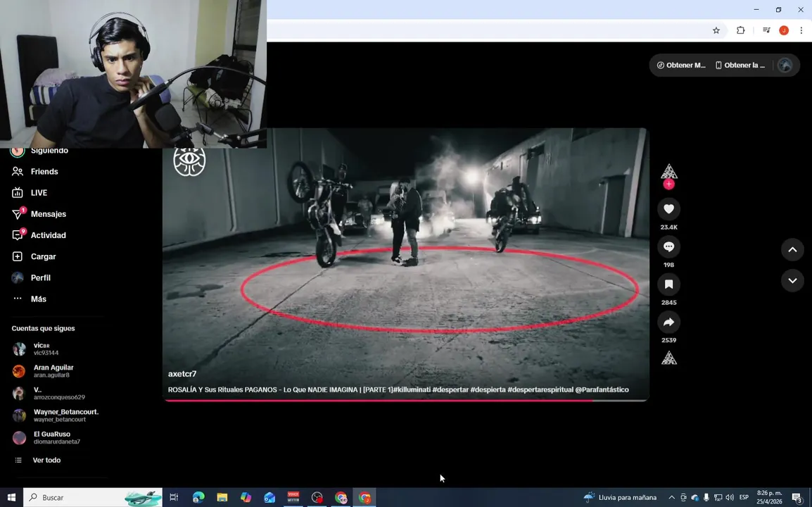Click the @Parafantástico mention

pos(602,390)
